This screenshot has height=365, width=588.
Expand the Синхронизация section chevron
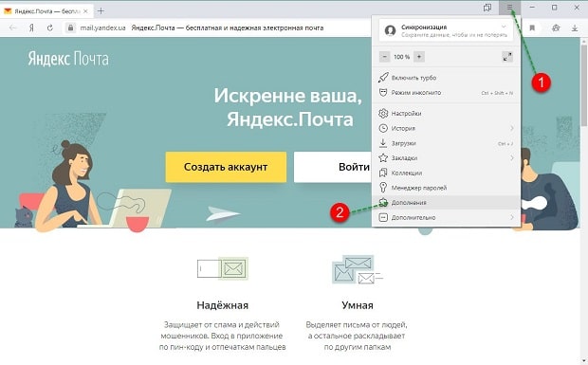[x=504, y=27]
